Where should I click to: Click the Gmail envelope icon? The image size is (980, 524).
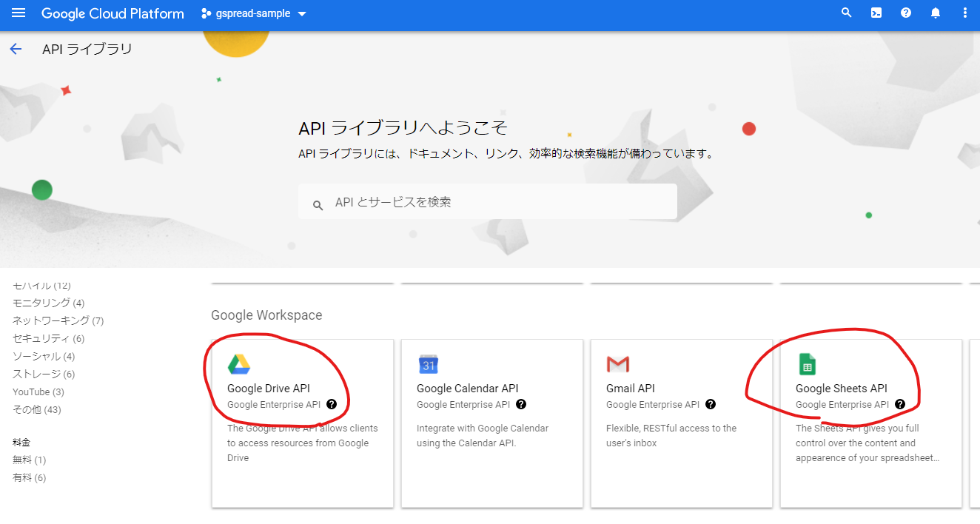(617, 364)
